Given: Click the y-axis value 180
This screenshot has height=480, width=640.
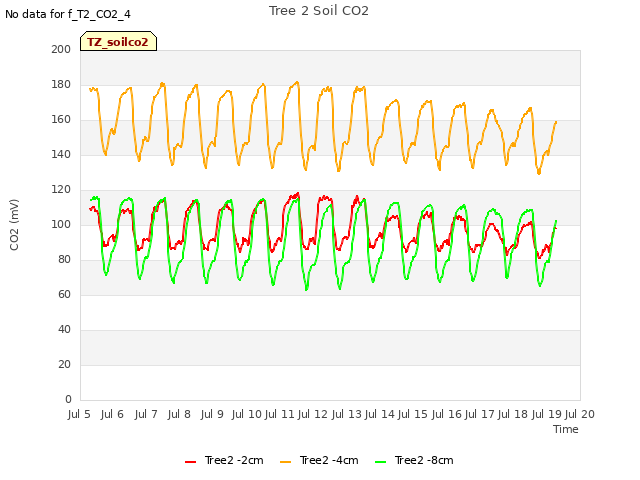Looking at the screenshot, I should (61, 84).
